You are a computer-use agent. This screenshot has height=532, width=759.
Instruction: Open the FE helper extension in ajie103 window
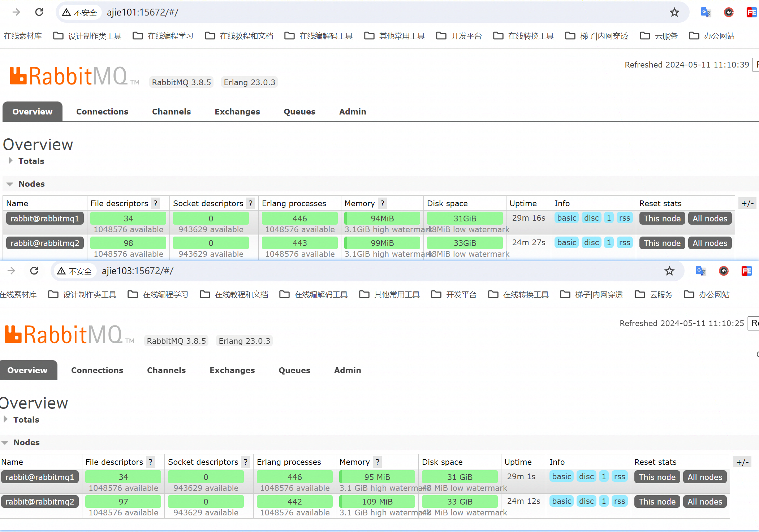747,271
